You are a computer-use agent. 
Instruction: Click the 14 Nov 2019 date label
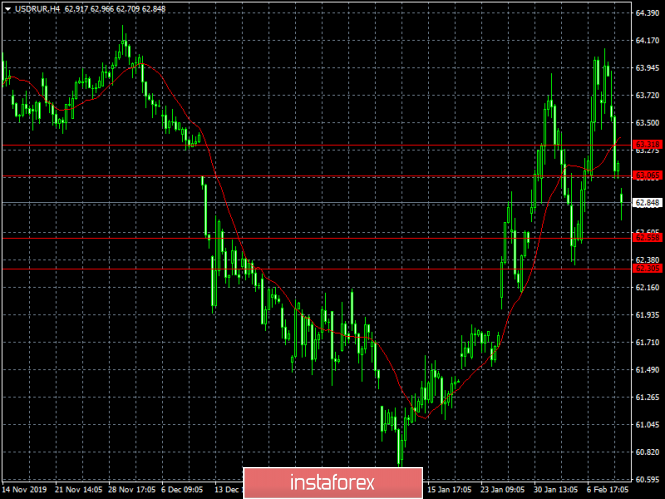click(26, 491)
